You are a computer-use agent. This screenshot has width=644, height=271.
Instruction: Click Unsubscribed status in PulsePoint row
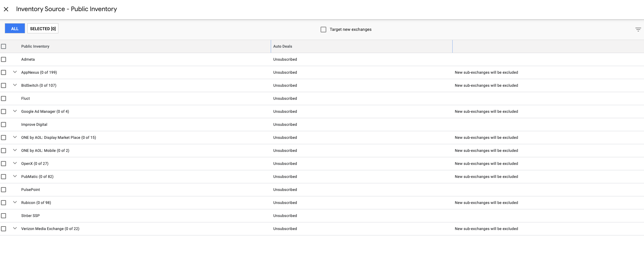pyautogui.click(x=285, y=190)
